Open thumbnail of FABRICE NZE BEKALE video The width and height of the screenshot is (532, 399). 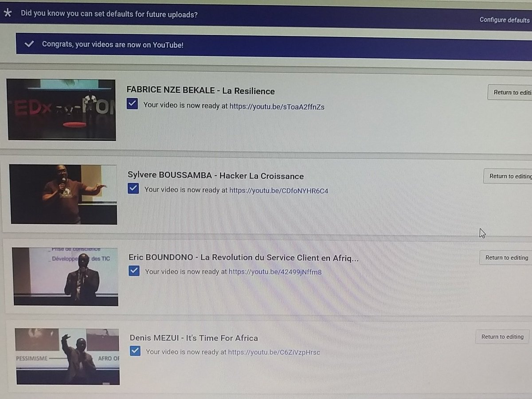click(x=61, y=110)
